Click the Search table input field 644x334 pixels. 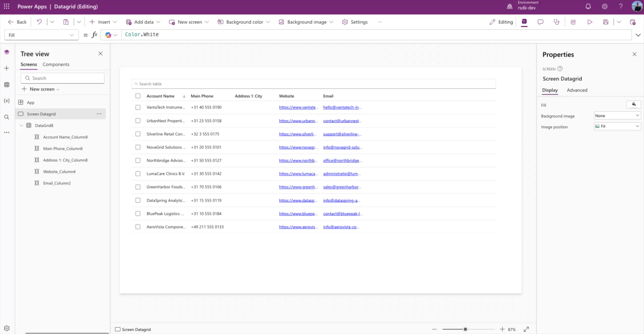pyautogui.click(x=314, y=84)
